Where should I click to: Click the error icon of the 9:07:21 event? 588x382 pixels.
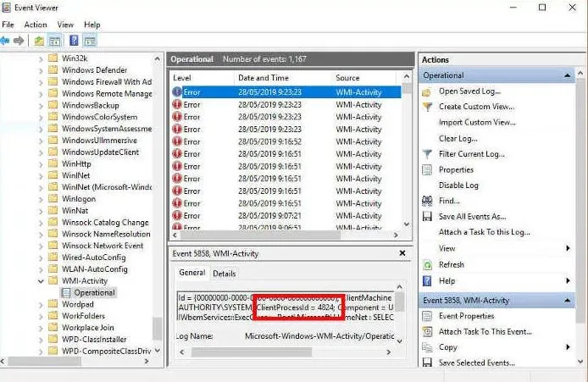[177, 215]
